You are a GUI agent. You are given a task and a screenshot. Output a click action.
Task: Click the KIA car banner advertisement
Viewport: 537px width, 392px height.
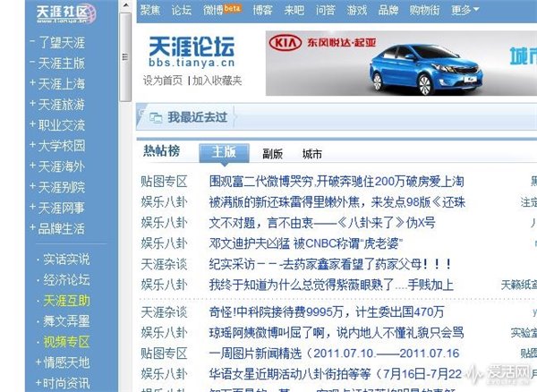point(401,63)
